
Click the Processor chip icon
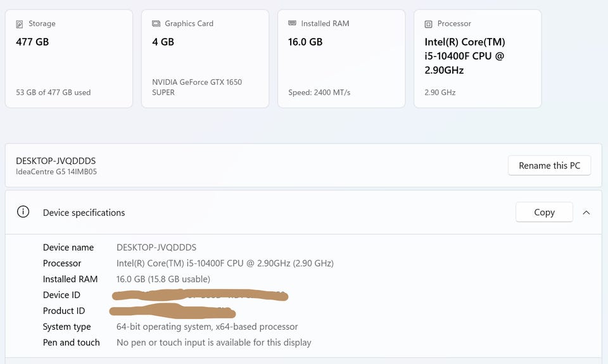coord(428,24)
